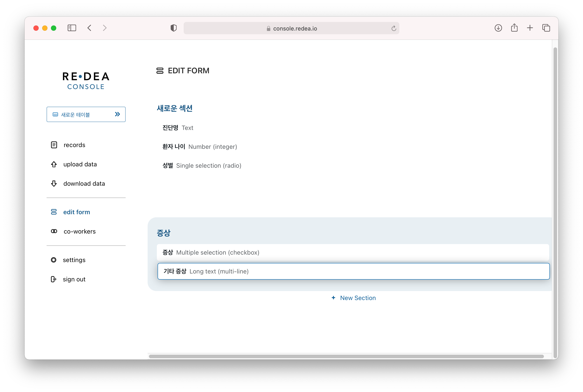
Task: Click the upload data arrow icon
Action: pos(54,164)
